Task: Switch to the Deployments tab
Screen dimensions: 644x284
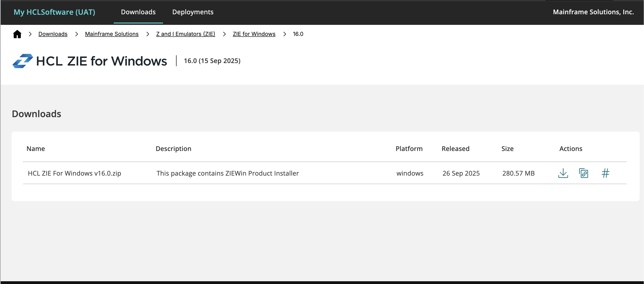Action: point(192,12)
